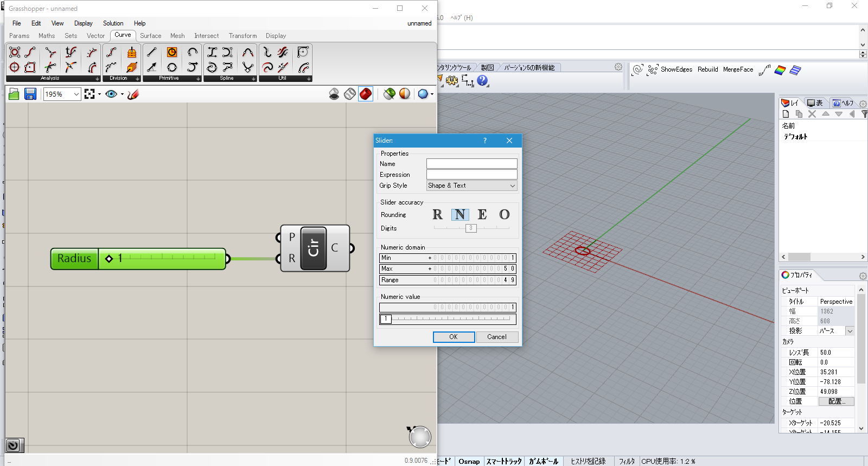The height and width of the screenshot is (466, 868).
Task: Confirm slider settings with OK
Action: (x=454, y=337)
